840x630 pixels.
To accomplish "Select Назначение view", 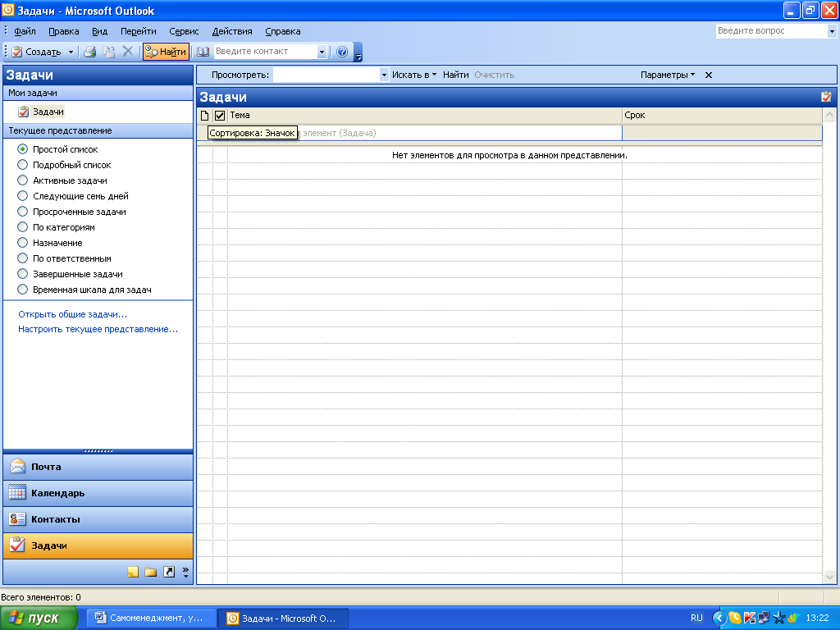I will (x=22, y=243).
